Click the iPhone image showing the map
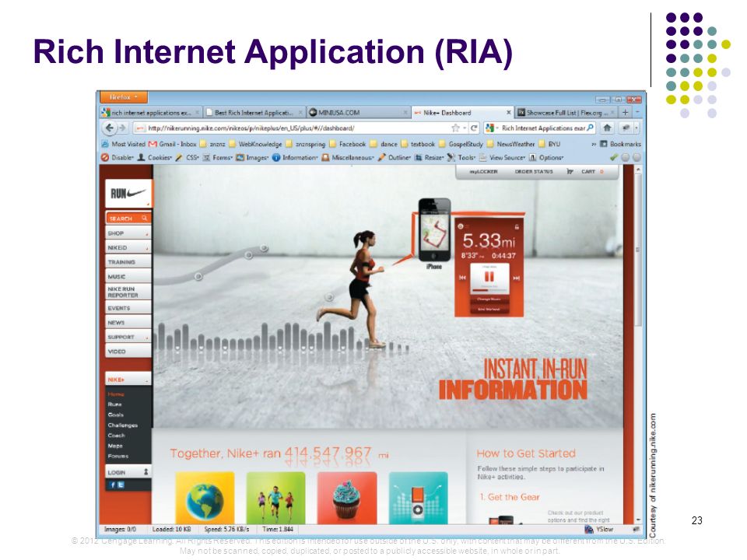Screen dimensions: 747x560 click(434, 229)
